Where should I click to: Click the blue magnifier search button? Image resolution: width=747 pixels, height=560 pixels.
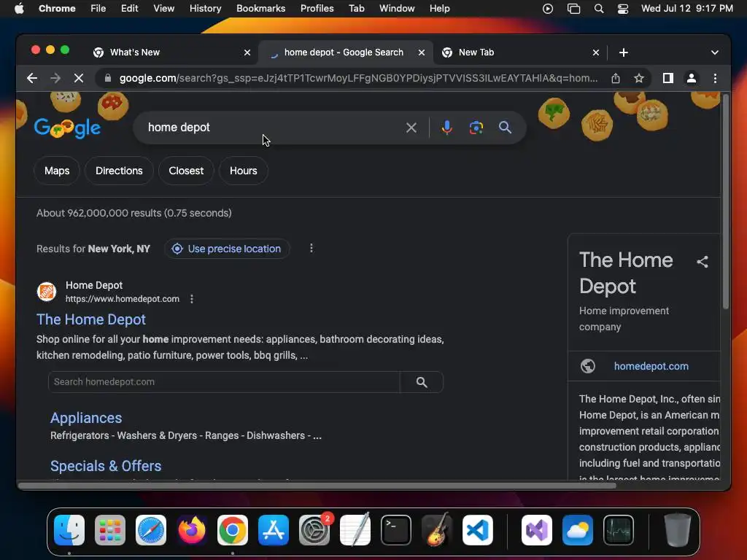coord(505,128)
